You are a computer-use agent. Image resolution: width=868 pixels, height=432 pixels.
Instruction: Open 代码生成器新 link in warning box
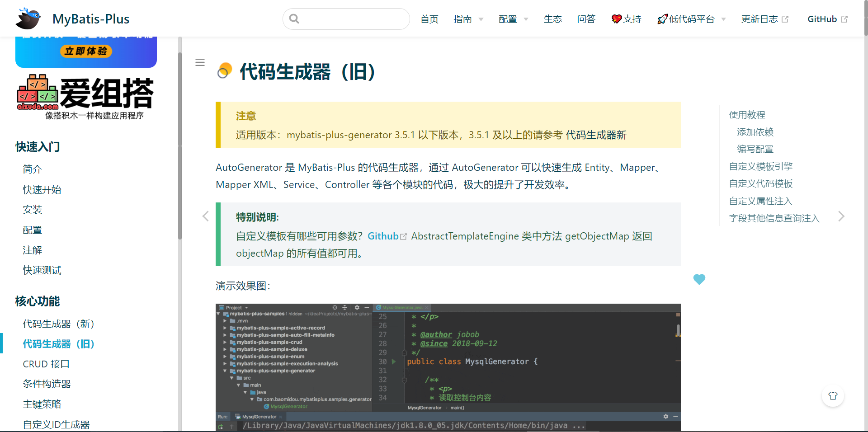coord(596,135)
